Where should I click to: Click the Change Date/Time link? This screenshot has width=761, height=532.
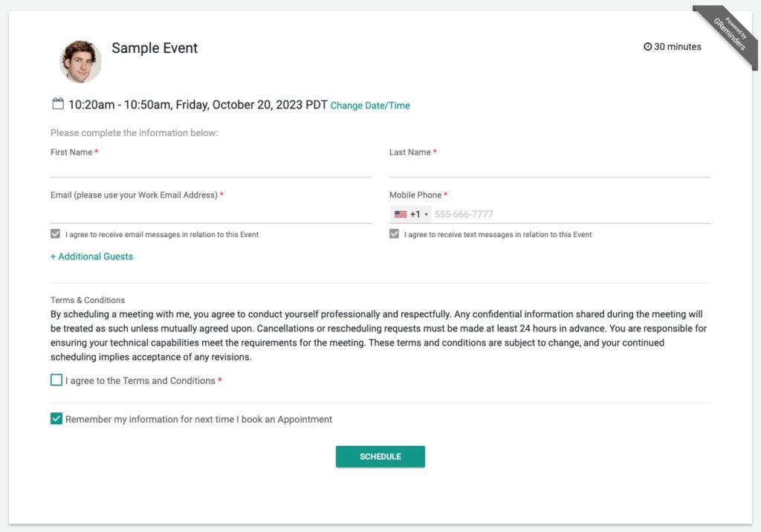370,106
